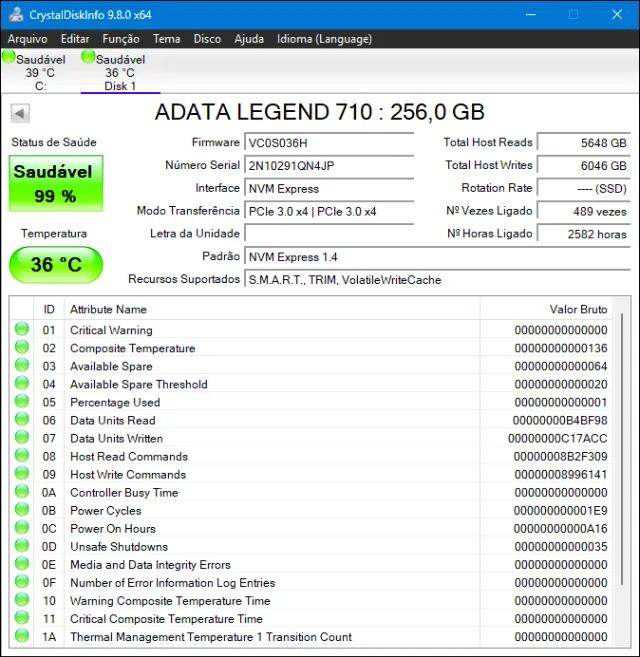Click the serial number field 2N10291QN4JP
This screenshot has height=657, width=640.
point(329,166)
